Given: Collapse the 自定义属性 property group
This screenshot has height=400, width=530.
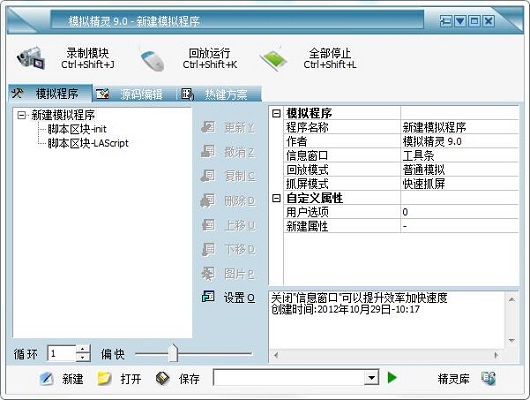Looking at the screenshot, I should (x=276, y=198).
